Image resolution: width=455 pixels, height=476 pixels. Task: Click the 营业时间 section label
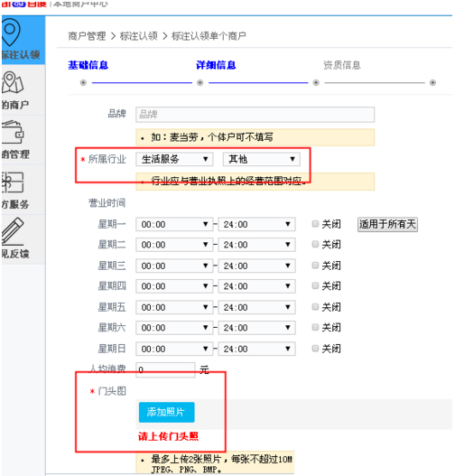pyautogui.click(x=107, y=203)
